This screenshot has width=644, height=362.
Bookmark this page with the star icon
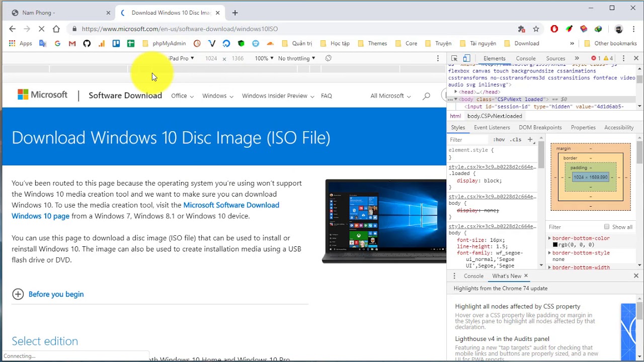[x=536, y=29]
